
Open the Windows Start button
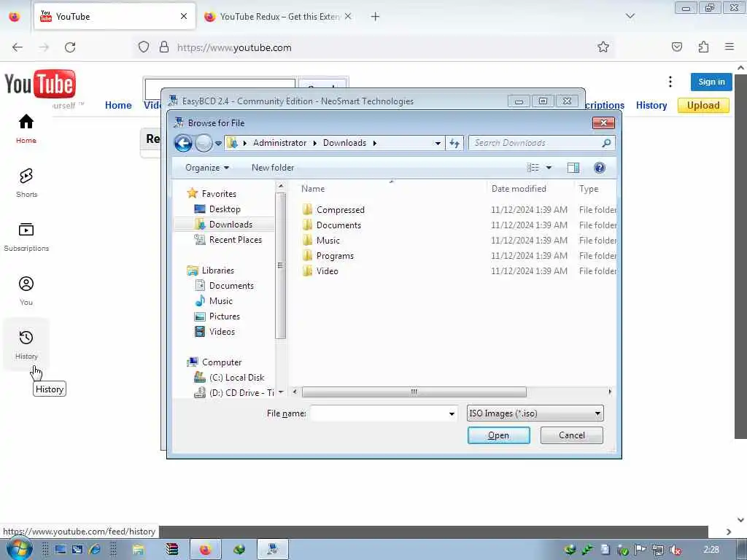(x=19, y=549)
